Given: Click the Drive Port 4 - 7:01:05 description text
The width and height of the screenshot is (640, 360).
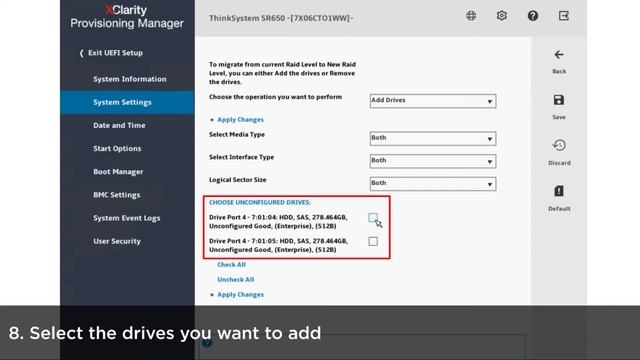Looking at the screenshot, I should (278, 245).
